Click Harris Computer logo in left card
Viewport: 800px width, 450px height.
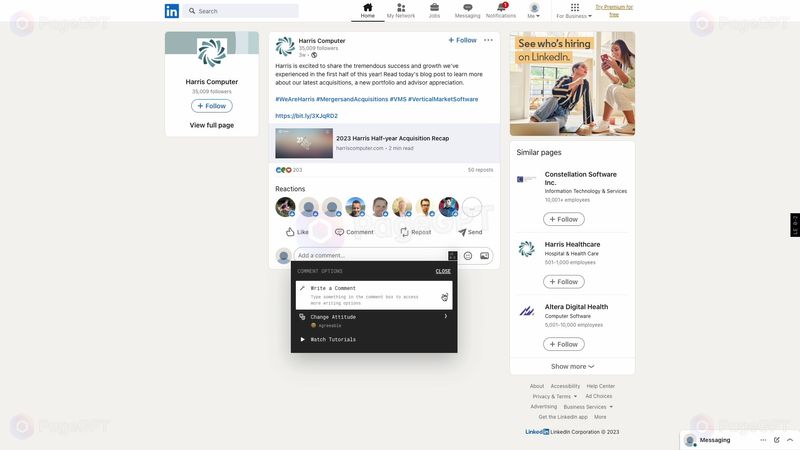(212, 53)
